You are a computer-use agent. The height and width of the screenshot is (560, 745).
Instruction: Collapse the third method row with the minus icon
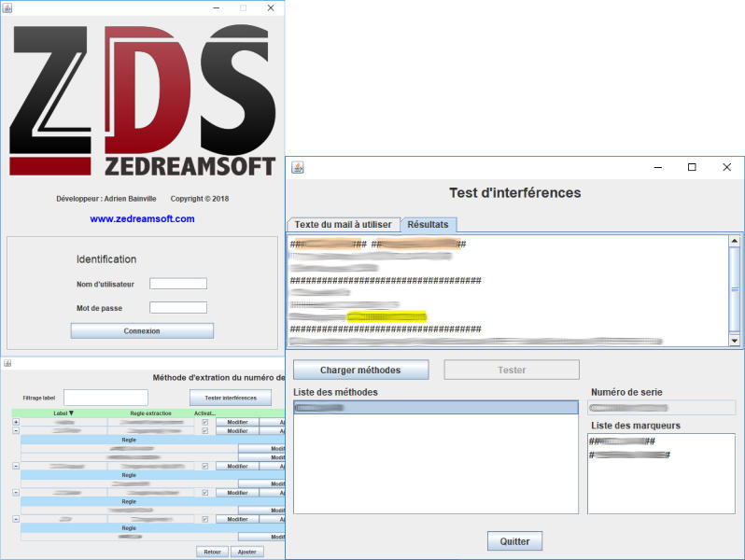point(16,467)
